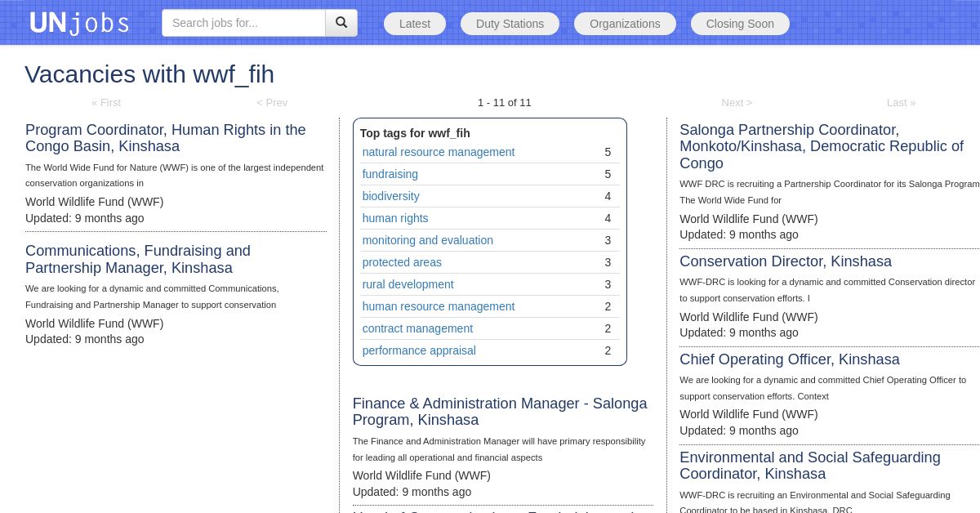980x513 pixels.
Task: Click the magnifier search button
Action: click(341, 23)
